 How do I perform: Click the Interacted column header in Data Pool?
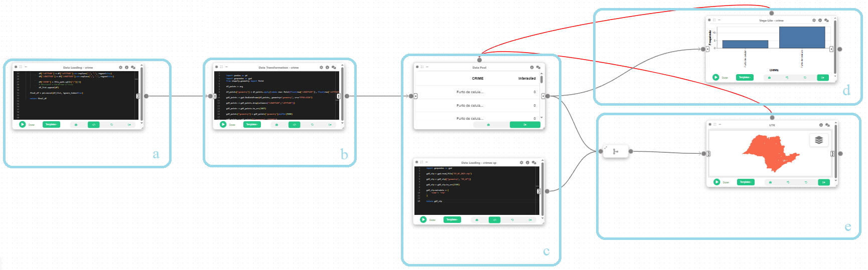click(527, 78)
